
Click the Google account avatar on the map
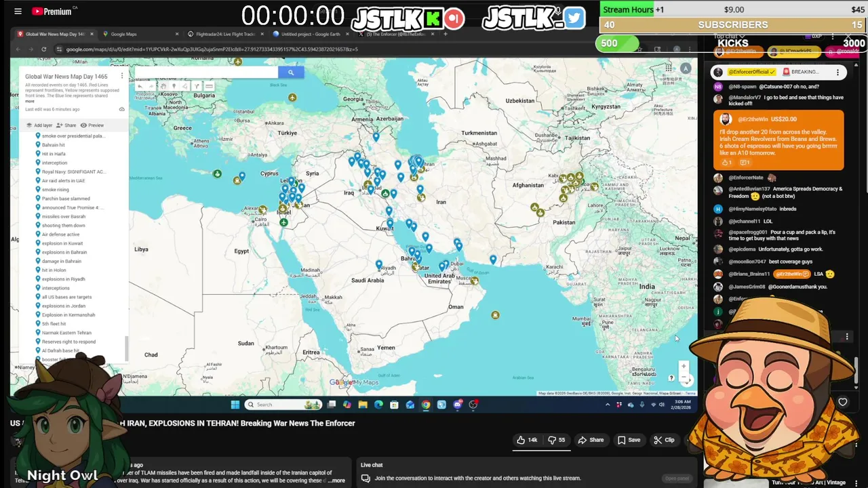pos(686,68)
